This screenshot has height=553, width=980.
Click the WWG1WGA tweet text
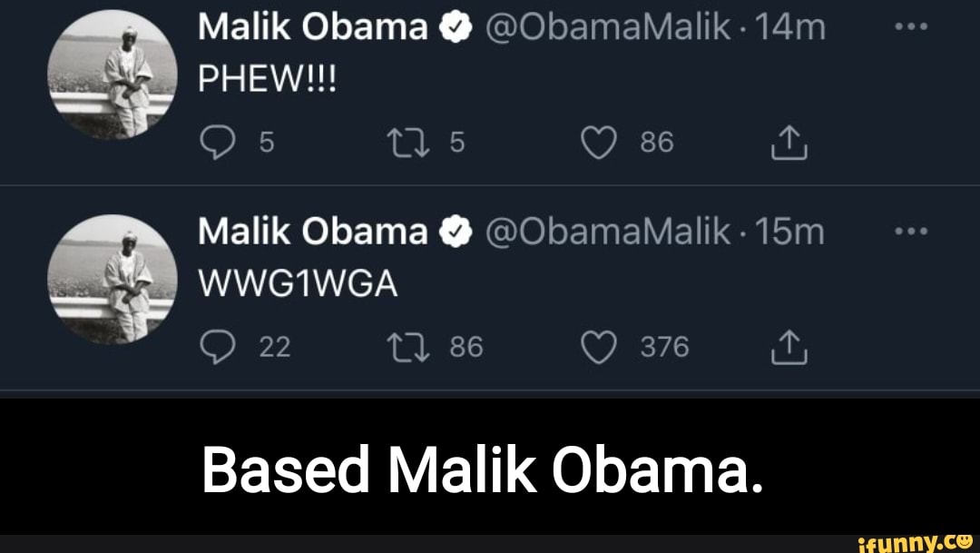pos(298,286)
